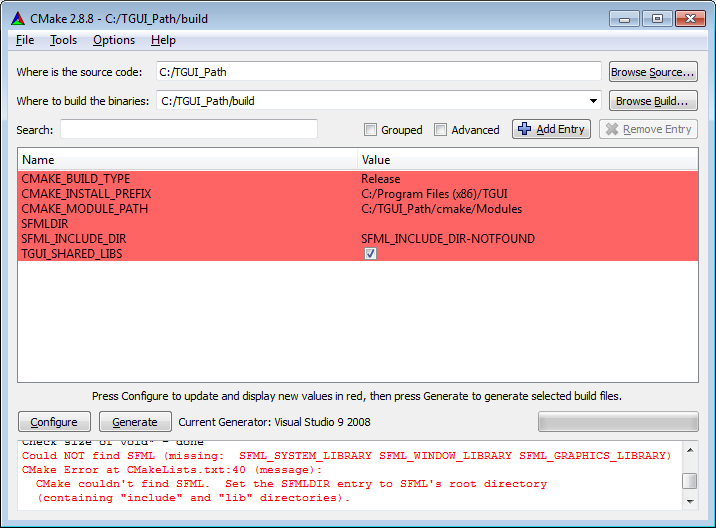The width and height of the screenshot is (716, 528).
Task: Enable the Grouped checkbox
Action: tap(370, 130)
